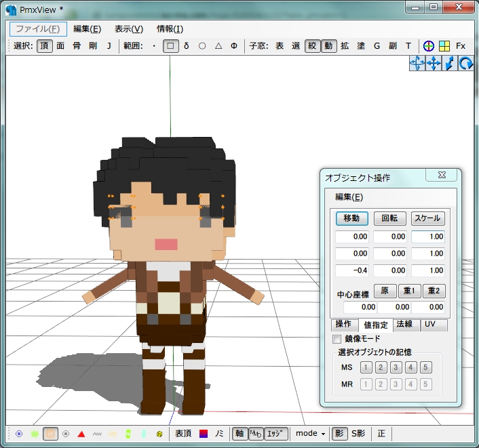Open the mode dropdown
The image size is (479, 448).
click(x=310, y=434)
